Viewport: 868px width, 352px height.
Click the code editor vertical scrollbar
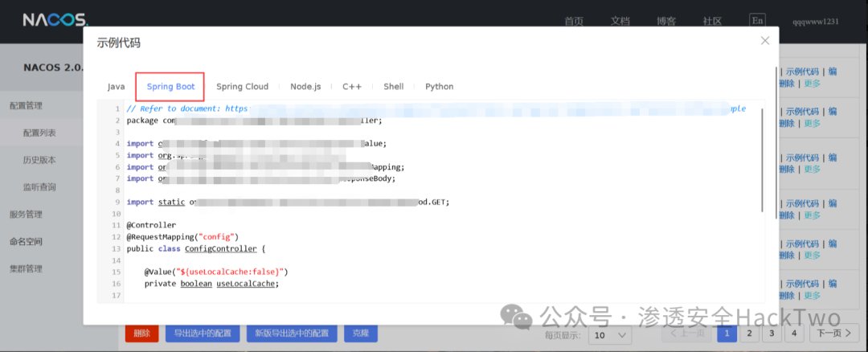(x=763, y=161)
